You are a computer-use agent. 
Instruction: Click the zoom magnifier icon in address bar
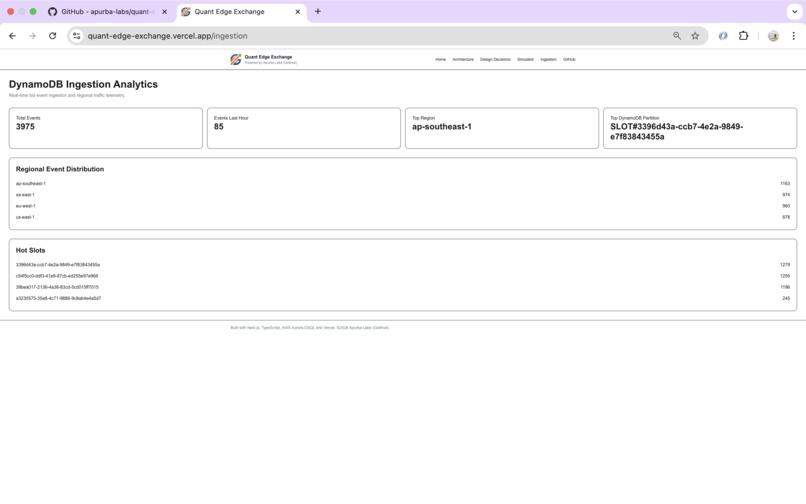[x=677, y=36]
